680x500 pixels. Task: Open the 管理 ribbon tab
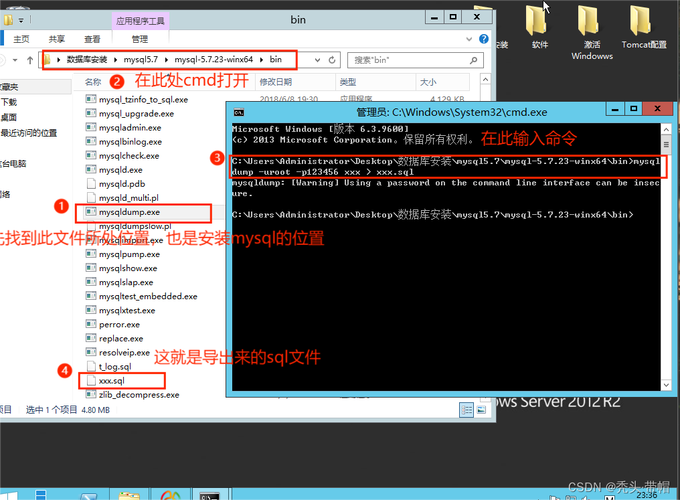point(140,39)
